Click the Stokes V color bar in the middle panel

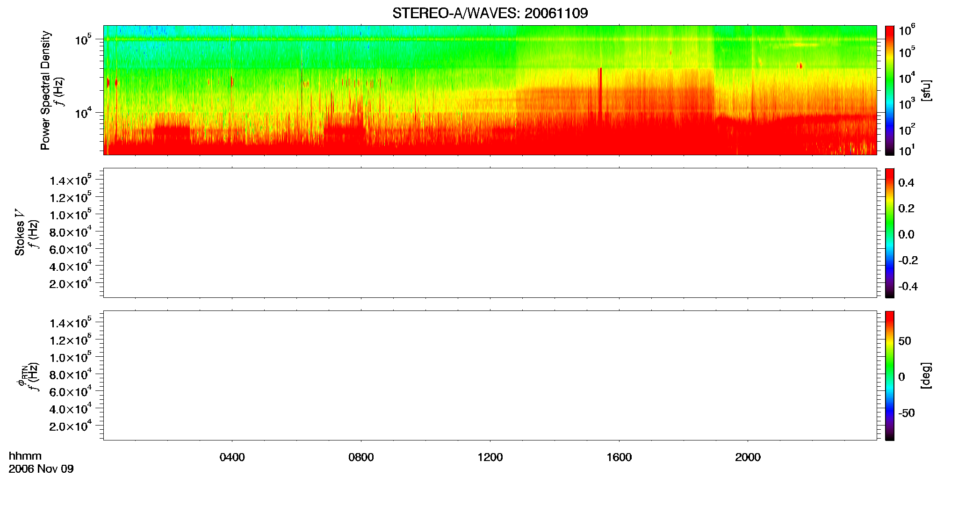[889, 233]
